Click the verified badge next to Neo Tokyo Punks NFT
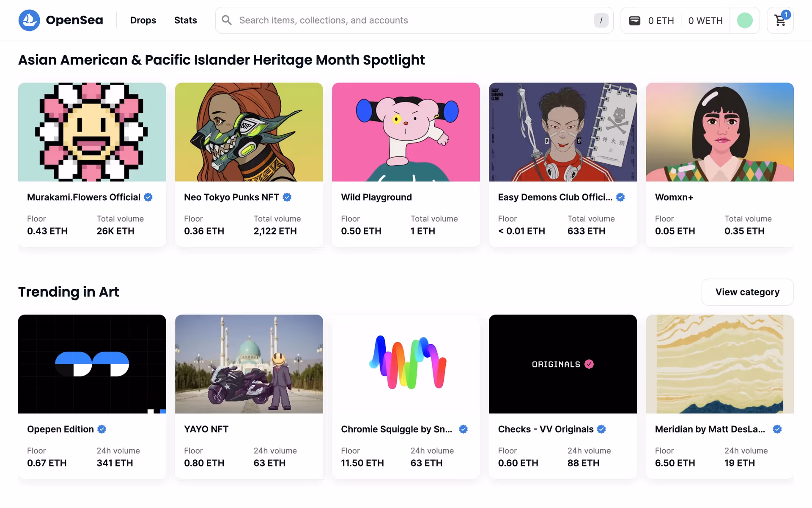 tap(287, 197)
